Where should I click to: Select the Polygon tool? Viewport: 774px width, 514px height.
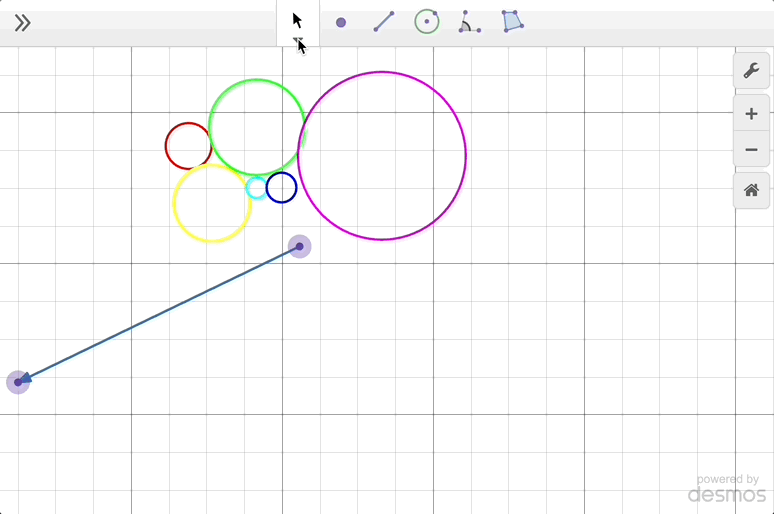pos(512,22)
